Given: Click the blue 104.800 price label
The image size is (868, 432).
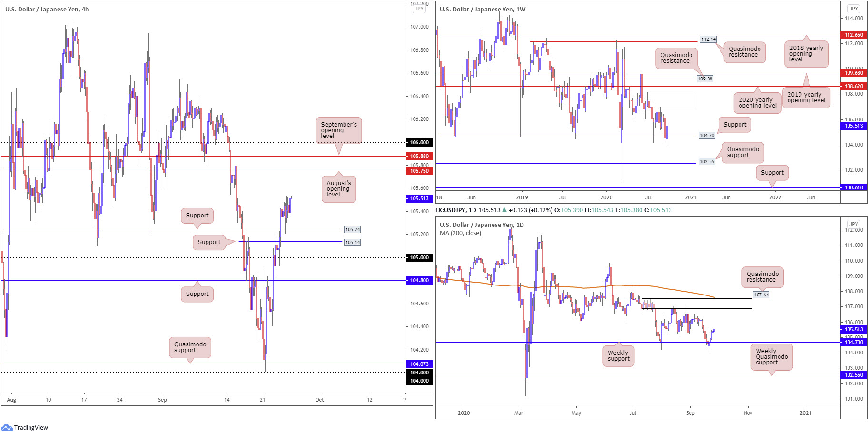Looking at the screenshot, I should [419, 280].
